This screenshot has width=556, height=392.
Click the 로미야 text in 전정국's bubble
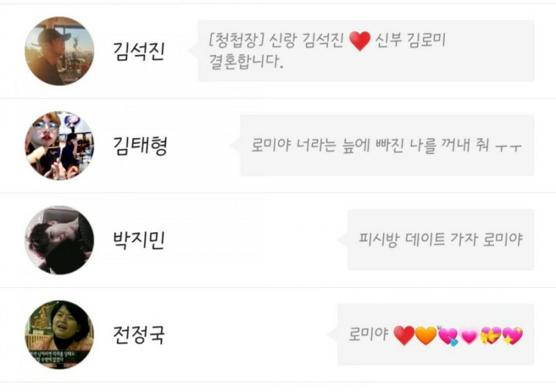tap(369, 334)
